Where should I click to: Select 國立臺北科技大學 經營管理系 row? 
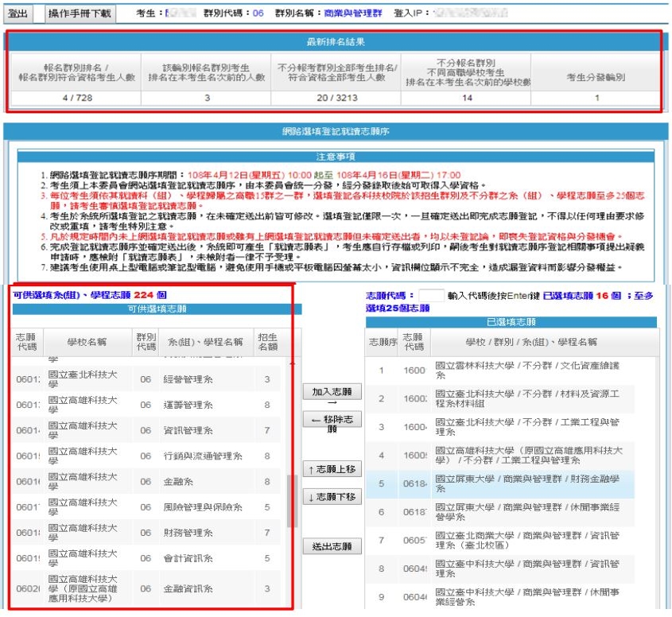[147, 379]
